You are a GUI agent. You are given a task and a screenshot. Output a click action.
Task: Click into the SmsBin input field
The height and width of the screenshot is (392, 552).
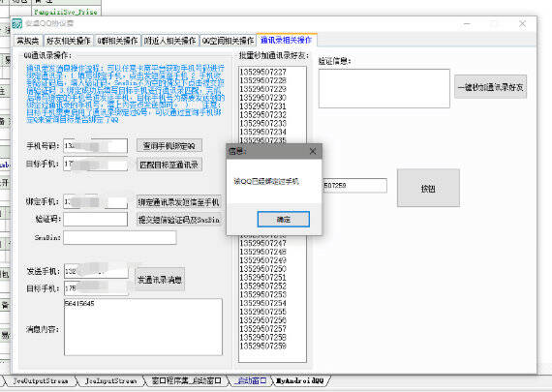pyautogui.click(x=120, y=237)
